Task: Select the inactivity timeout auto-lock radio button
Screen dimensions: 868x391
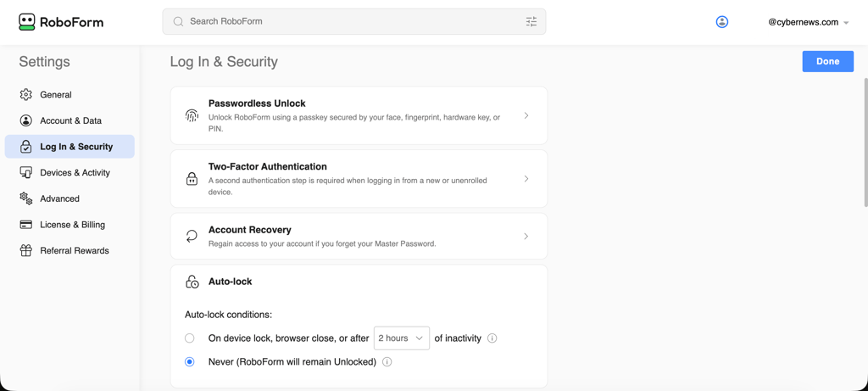Action: click(x=190, y=338)
